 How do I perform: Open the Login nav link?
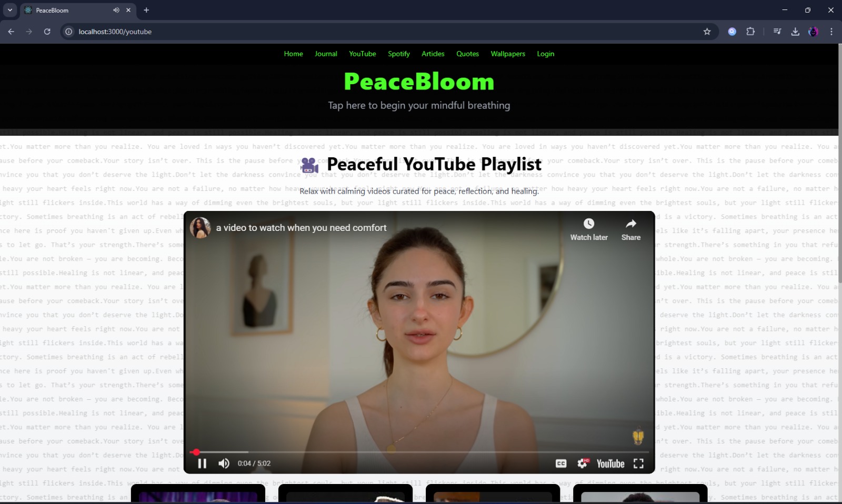pyautogui.click(x=546, y=54)
